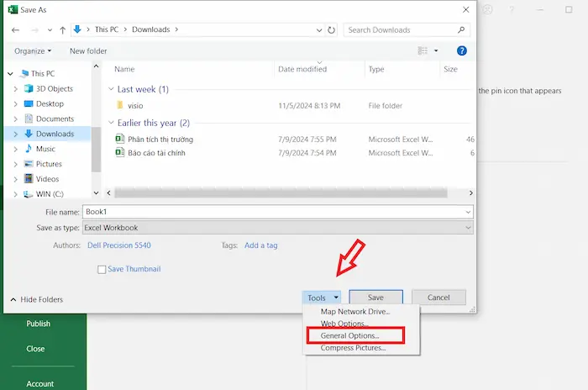Click the horizontal scrollbar in file list
The image size is (588, 390).
point(281,193)
